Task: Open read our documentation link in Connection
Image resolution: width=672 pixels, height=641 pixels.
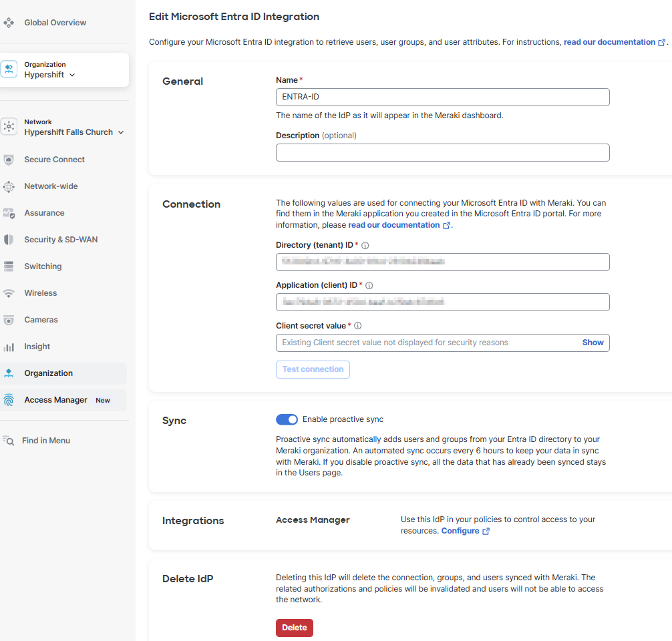Action: pos(394,225)
